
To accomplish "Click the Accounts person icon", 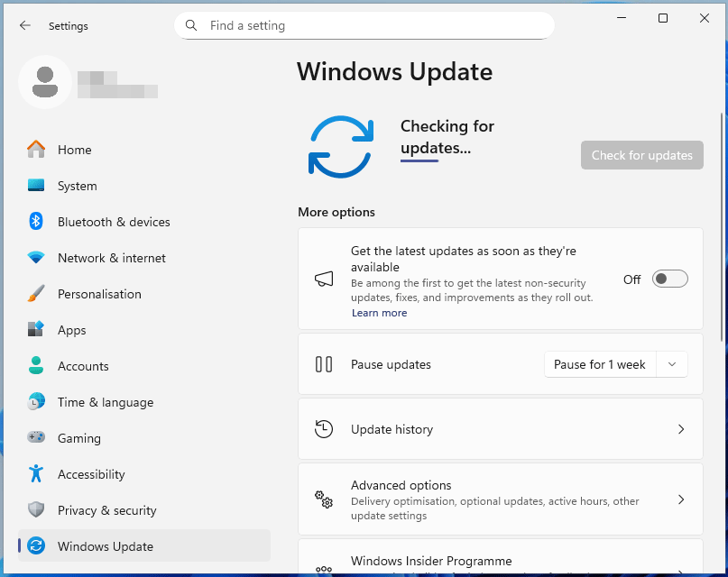I will point(36,365).
